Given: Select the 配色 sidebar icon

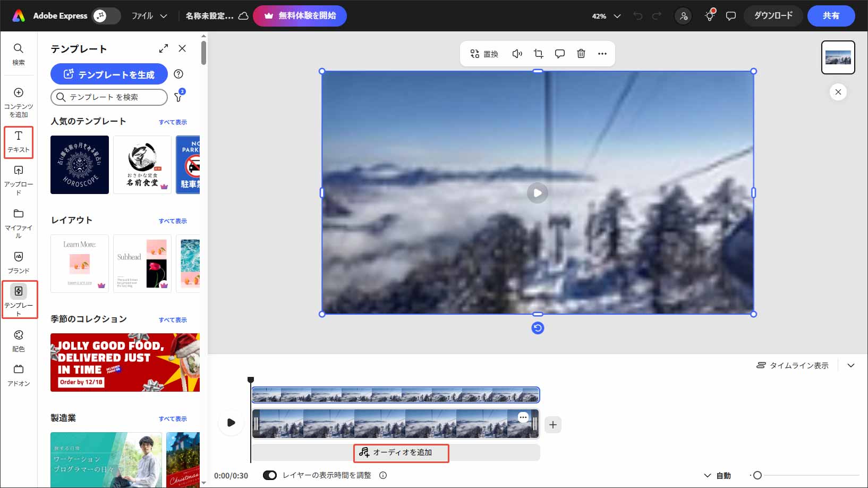Looking at the screenshot, I should pyautogui.click(x=19, y=341).
